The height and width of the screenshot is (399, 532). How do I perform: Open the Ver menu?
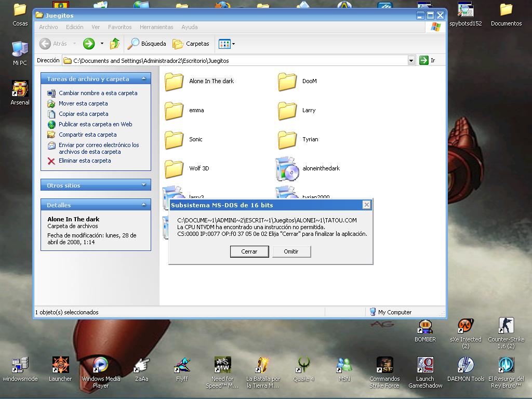96,27
